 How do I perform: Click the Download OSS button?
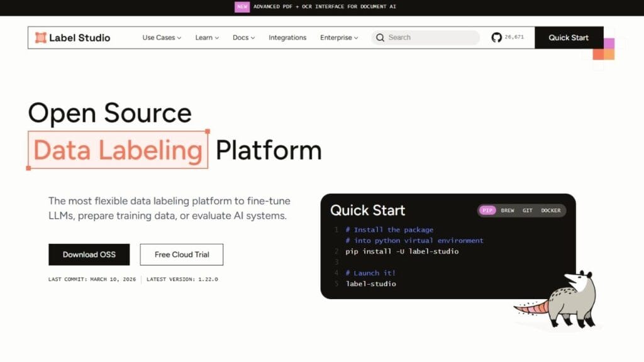89,254
